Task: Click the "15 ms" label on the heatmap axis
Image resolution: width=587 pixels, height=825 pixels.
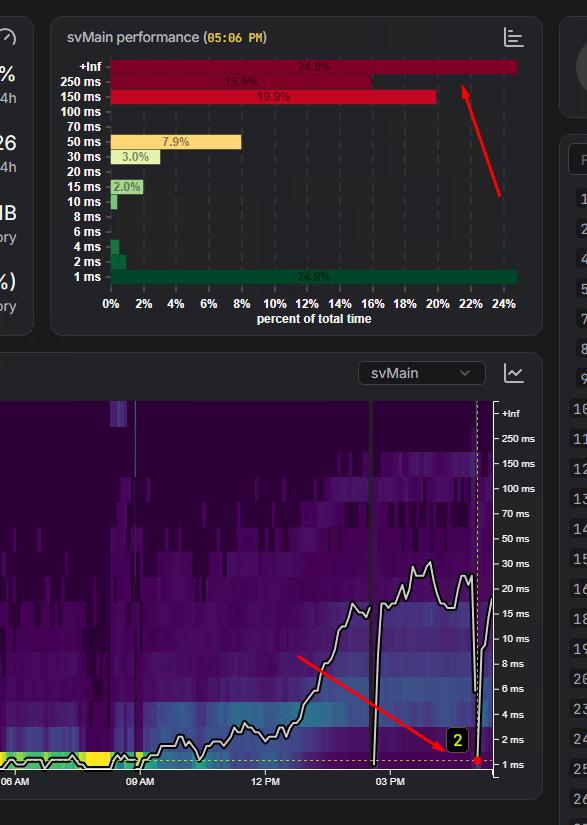Action: [515, 614]
